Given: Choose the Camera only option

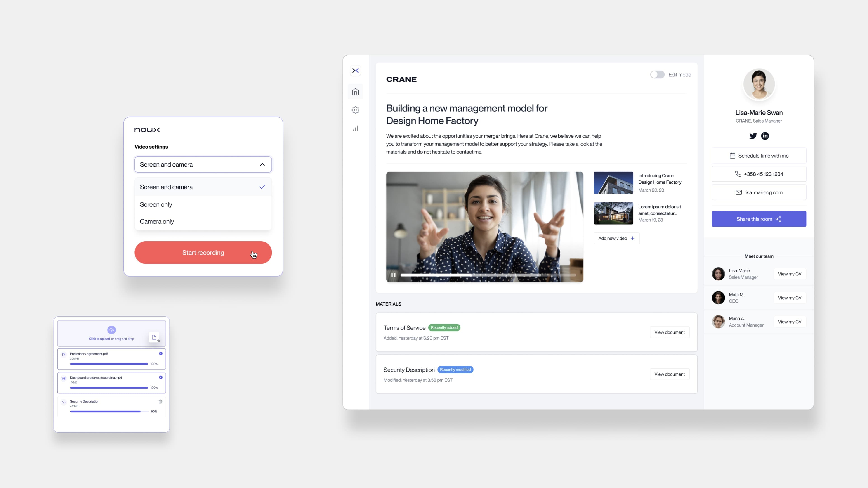Looking at the screenshot, I should pos(203,221).
